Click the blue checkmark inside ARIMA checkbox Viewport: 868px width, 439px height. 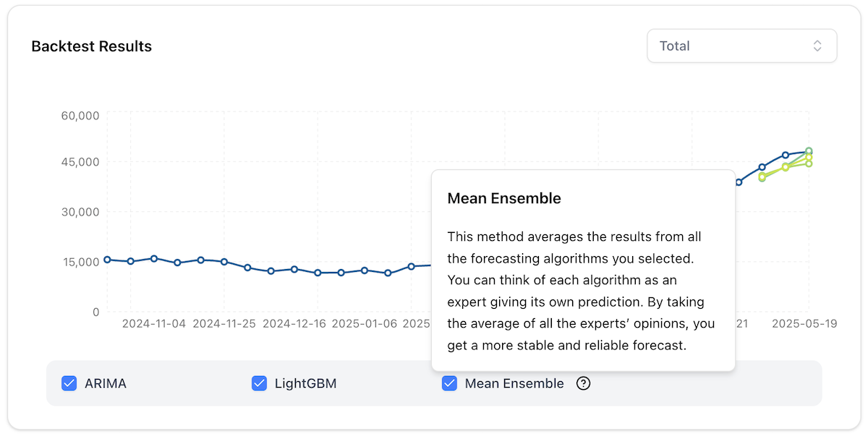point(69,383)
